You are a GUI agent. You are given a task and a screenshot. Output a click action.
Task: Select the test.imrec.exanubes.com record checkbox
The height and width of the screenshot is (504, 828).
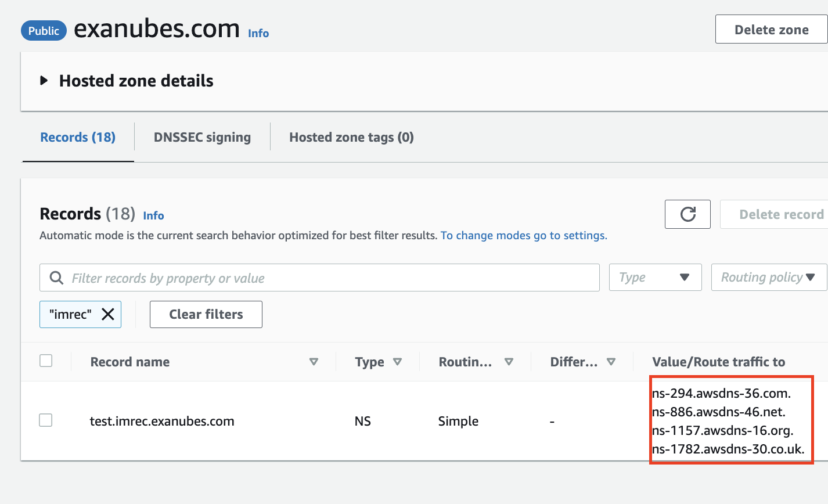tap(46, 420)
